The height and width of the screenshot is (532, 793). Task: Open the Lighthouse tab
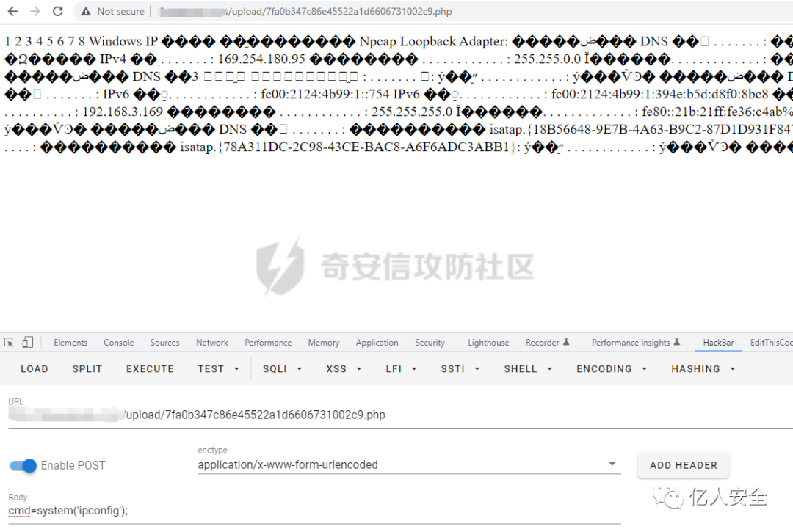488,342
